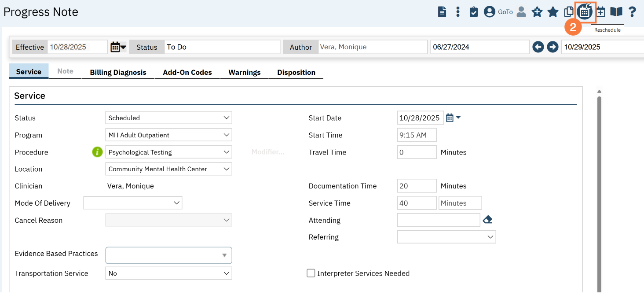This screenshot has height=295, width=644.
Task: Switch to the Billing Diagnosis tab
Action: [x=118, y=72]
